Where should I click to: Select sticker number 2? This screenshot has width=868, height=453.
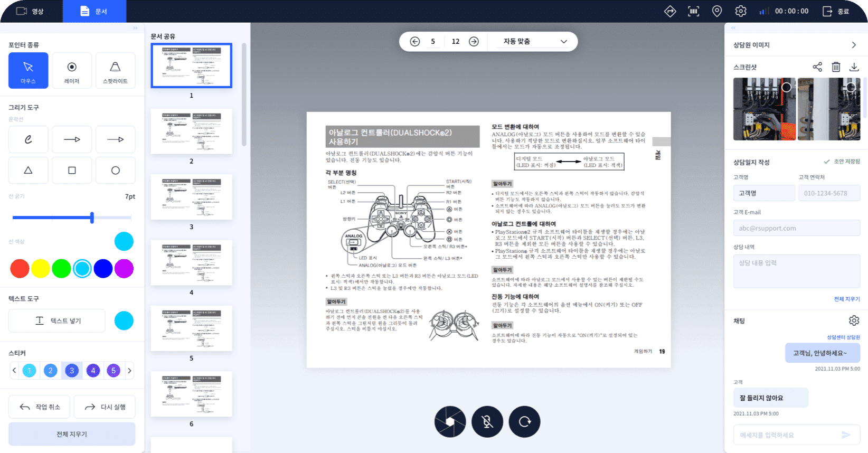(51, 371)
